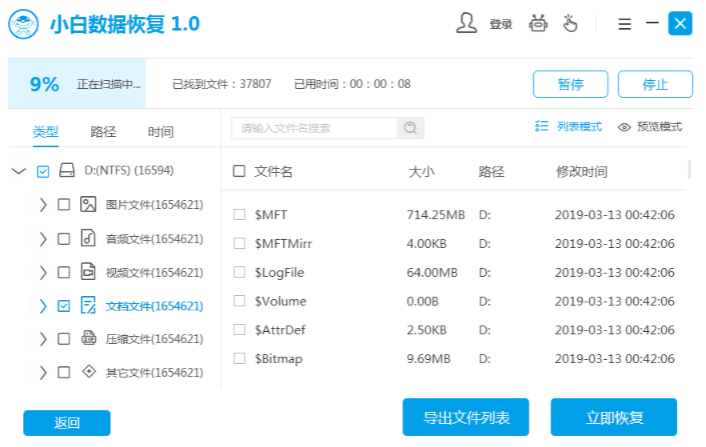
Task: Sort by the 文件名 column header
Action: (273, 172)
